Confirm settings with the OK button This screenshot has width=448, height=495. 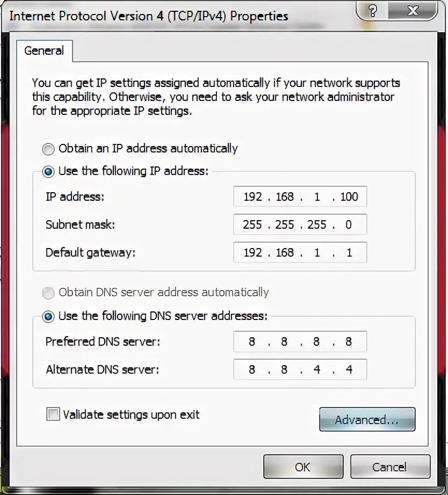[x=303, y=467]
